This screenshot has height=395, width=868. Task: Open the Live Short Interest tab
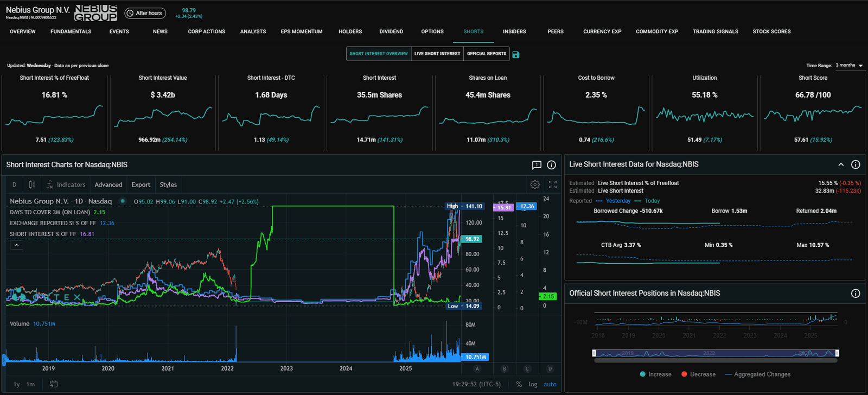point(437,54)
